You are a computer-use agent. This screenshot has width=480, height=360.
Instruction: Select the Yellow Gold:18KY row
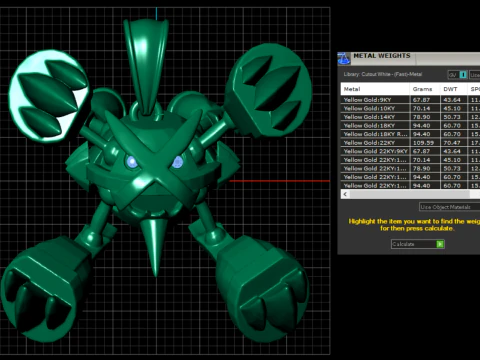tap(410, 126)
